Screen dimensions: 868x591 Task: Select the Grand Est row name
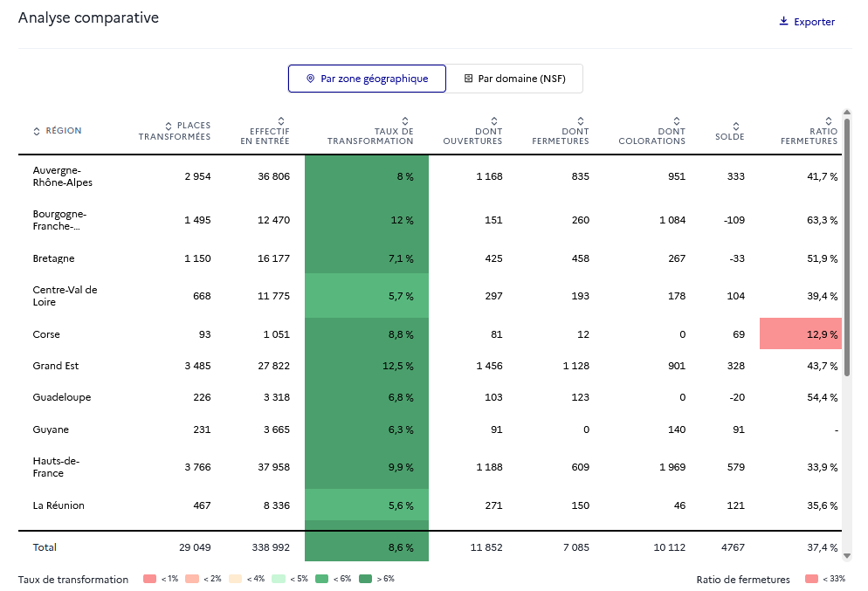click(x=55, y=366)
